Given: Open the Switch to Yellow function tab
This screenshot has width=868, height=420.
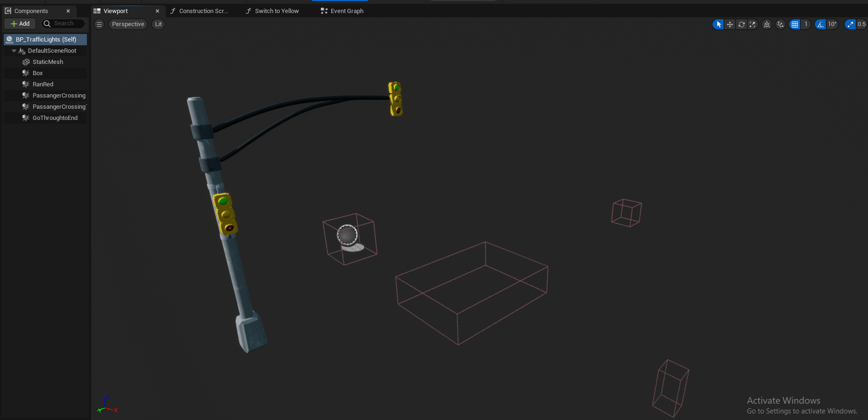Looking at the screenshot, I should [x=277, y=11].
